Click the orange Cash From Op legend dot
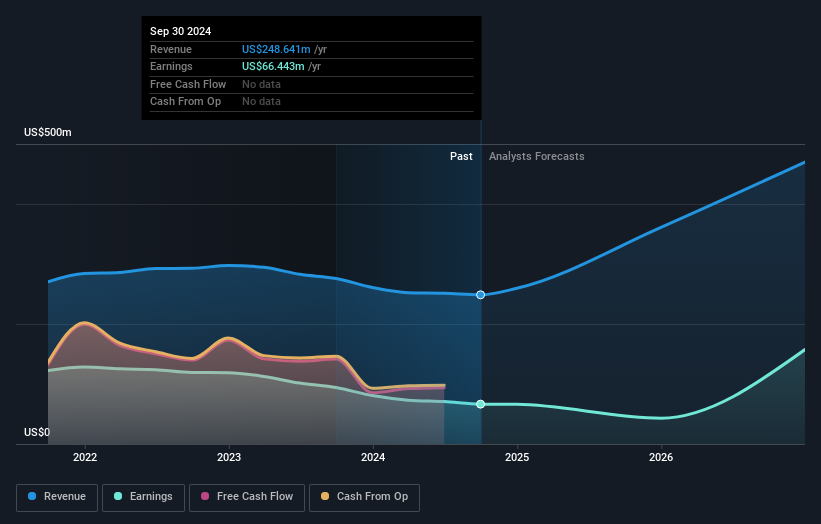The height and width of the screenshot is (524, 821). click(x=325, y=496)
